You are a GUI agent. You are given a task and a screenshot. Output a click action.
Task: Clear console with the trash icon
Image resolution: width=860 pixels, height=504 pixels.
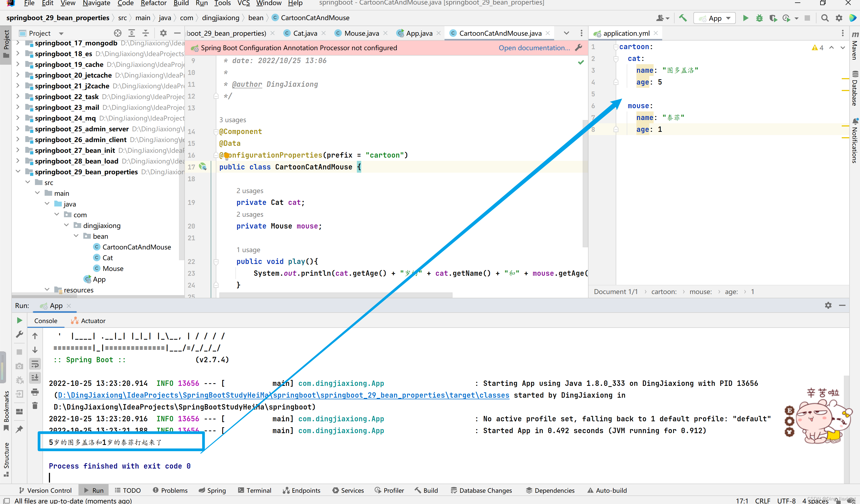coord(35,405)
